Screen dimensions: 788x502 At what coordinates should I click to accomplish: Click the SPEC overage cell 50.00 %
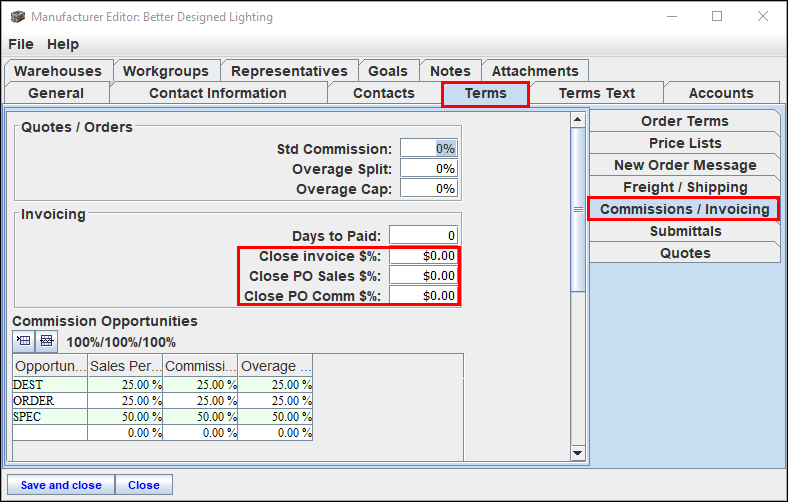pyautogui.click(x=275, y=417)
